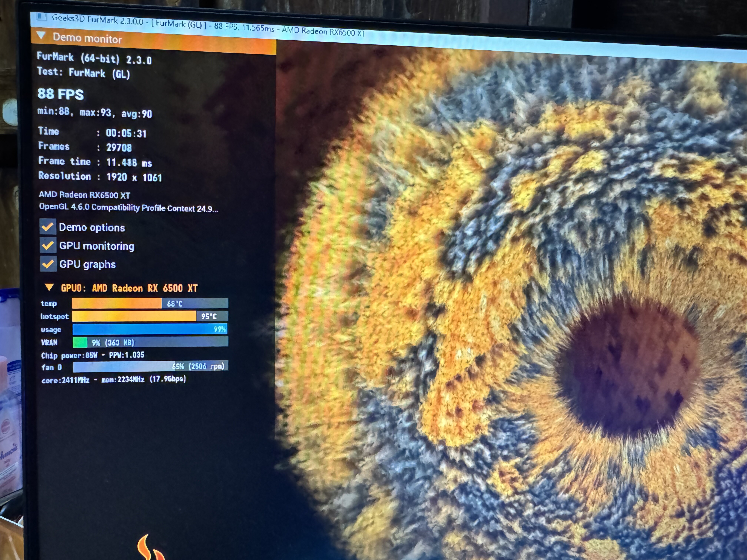Click the Resolution 1920 x 1061 value

pos(134,177)
